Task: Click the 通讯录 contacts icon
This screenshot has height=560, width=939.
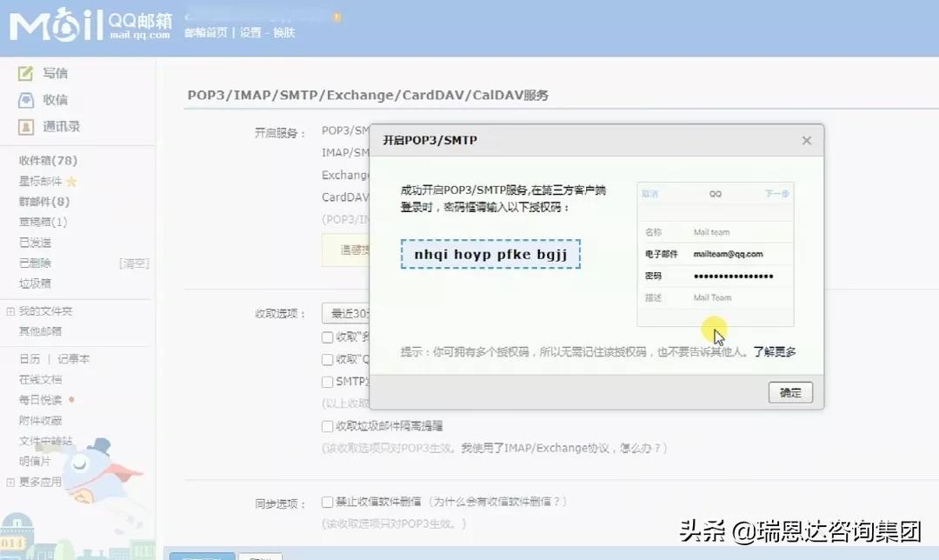Action: [x=26, y=127]
